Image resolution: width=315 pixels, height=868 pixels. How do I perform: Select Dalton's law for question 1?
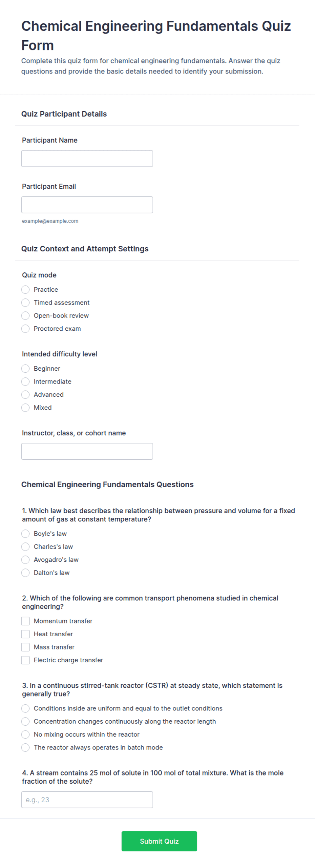[25, 572]
